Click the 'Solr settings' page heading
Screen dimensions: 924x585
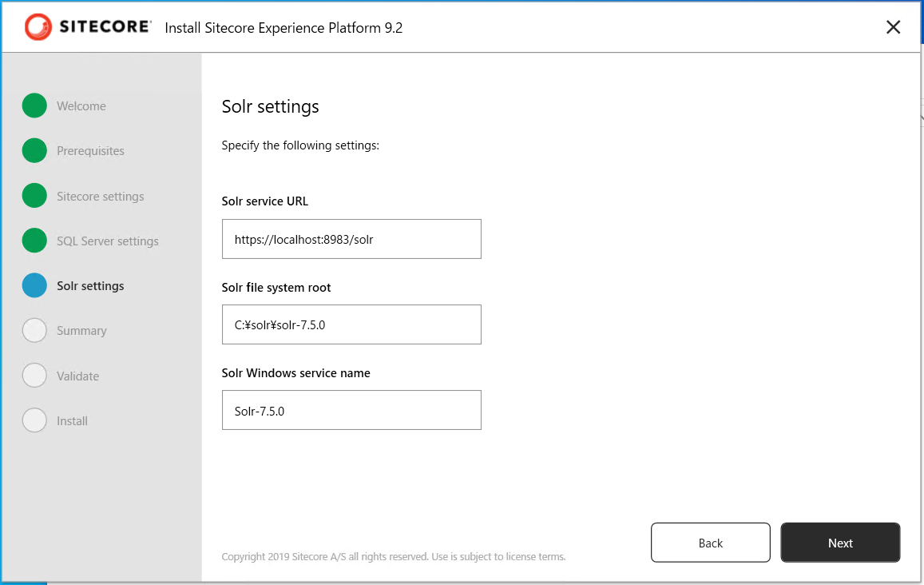[x=270, y=107]
